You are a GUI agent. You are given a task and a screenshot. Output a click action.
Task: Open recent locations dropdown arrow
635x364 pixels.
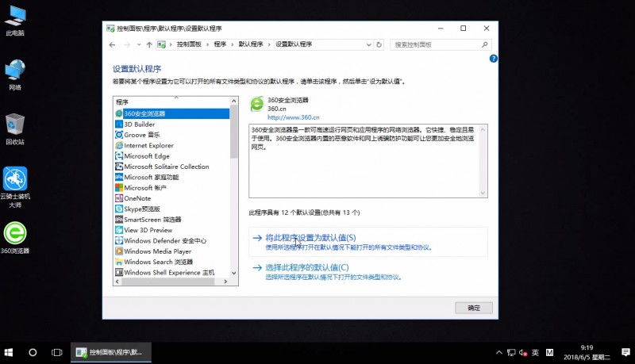(x=139, y=44)
